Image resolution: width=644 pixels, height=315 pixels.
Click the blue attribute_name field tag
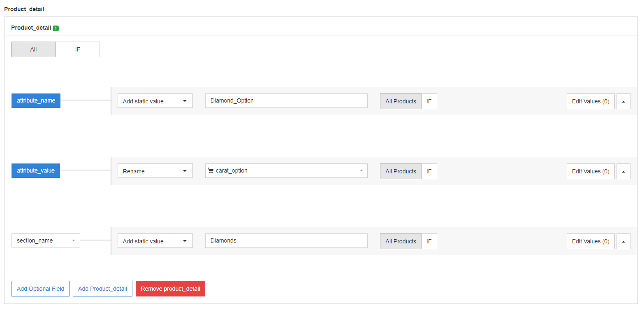pyautogui.click(x=36, y=100)
